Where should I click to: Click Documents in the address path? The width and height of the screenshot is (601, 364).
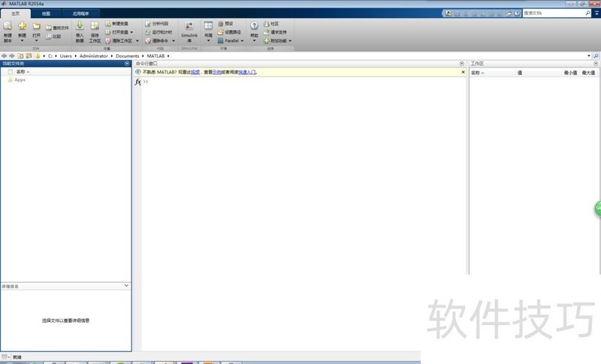(x=127, y=56)
